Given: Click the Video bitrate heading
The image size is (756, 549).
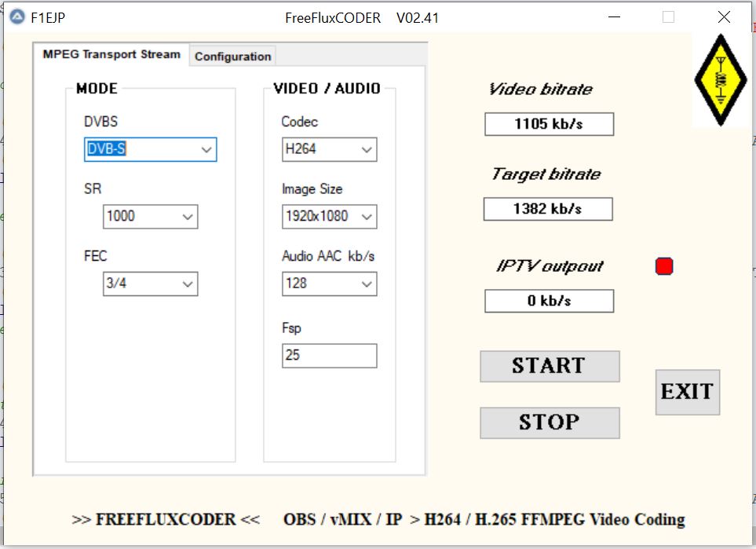Looking at the screenshot, I should pos(541,90).
